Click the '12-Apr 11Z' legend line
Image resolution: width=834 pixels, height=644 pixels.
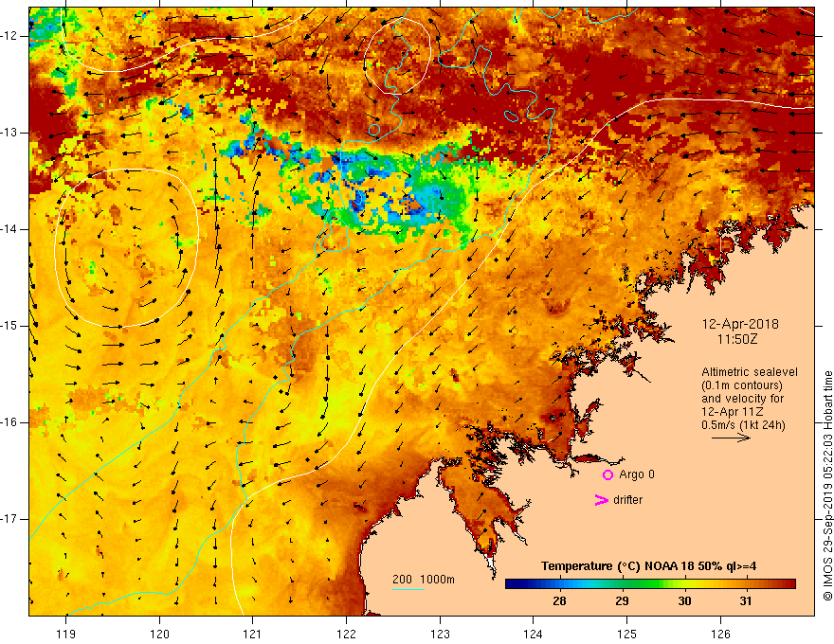(733, 412)
